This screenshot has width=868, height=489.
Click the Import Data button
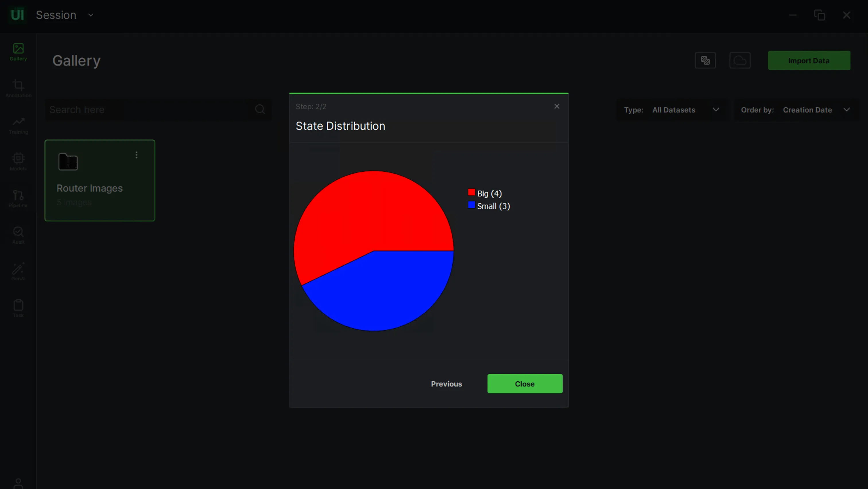pos(809,61)
